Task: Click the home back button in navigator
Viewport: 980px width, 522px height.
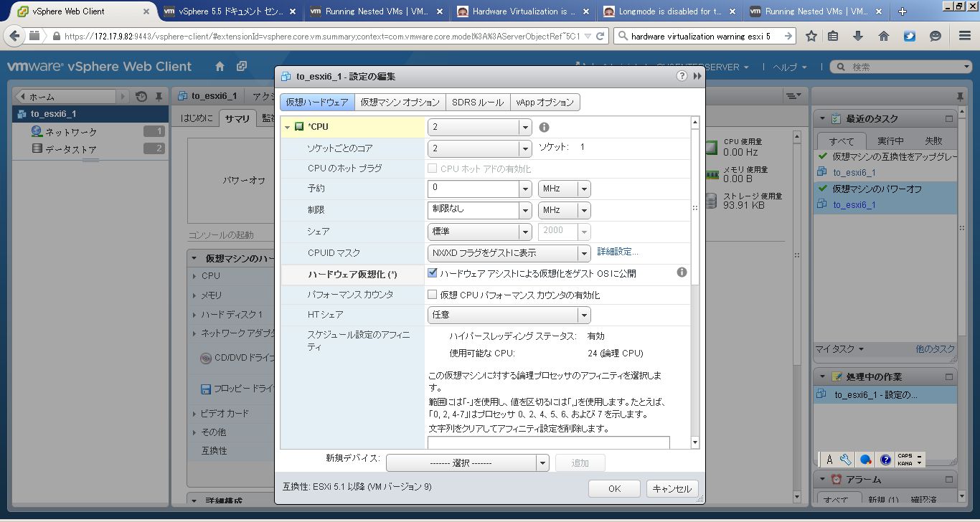Action: [x=65, y=96]
